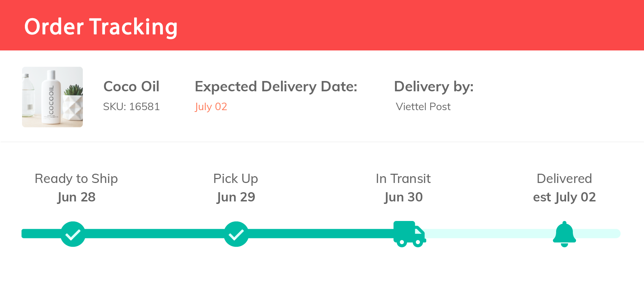Click the est July 02 date label
Screen dimensions: 644x297
[564, 197]
